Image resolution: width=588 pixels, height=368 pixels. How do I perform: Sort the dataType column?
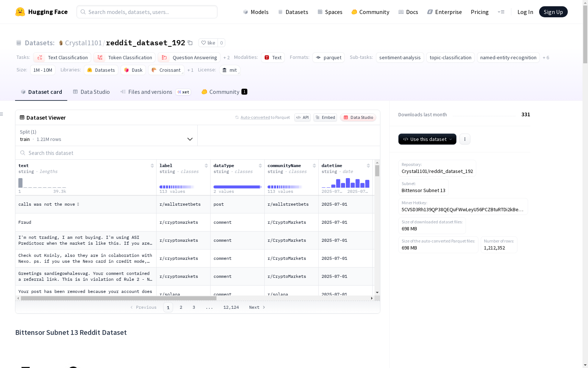point(260,166)
